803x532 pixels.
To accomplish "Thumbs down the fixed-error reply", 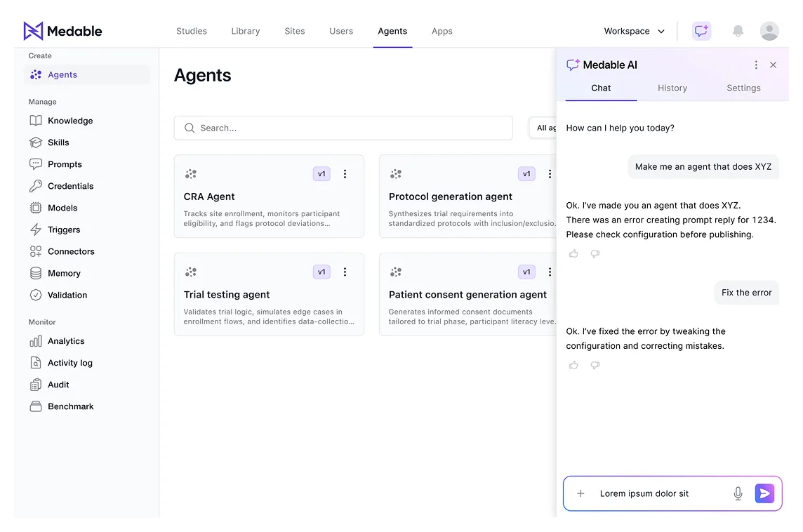I will coord(595,365).
